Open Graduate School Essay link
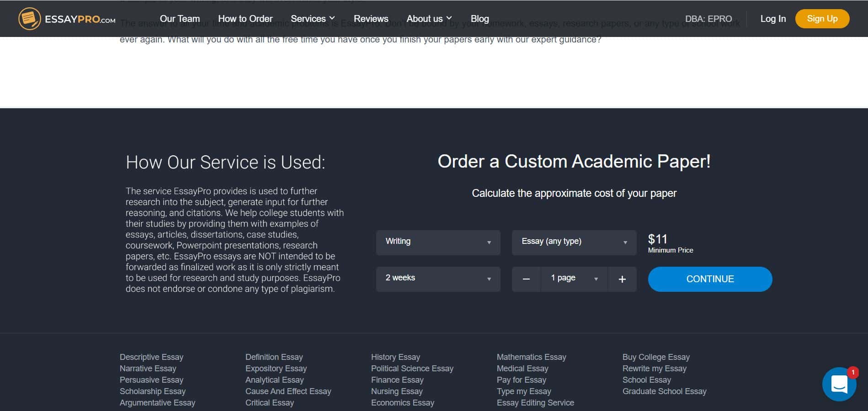The image size is (868, 411). coord(665,391)
